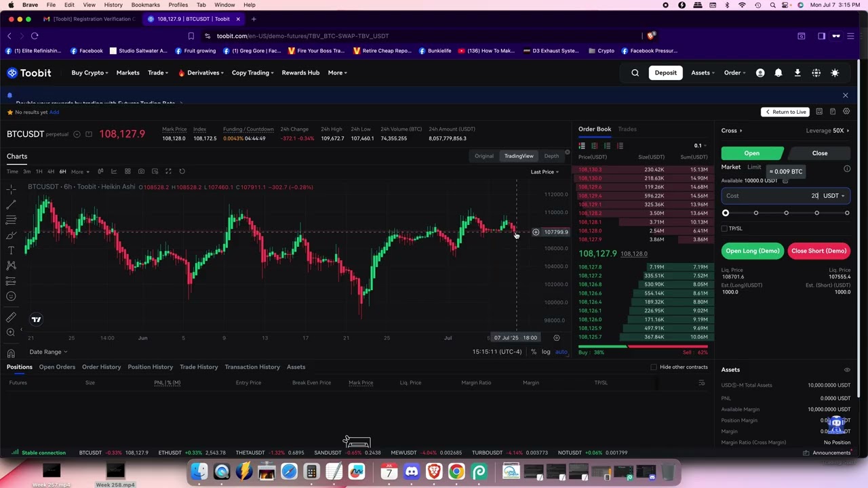Switch to the Trades tab

coord(627,129)
